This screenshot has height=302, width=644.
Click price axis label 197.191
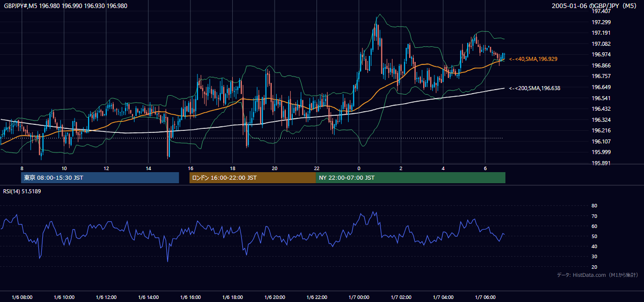coord(602,33)
